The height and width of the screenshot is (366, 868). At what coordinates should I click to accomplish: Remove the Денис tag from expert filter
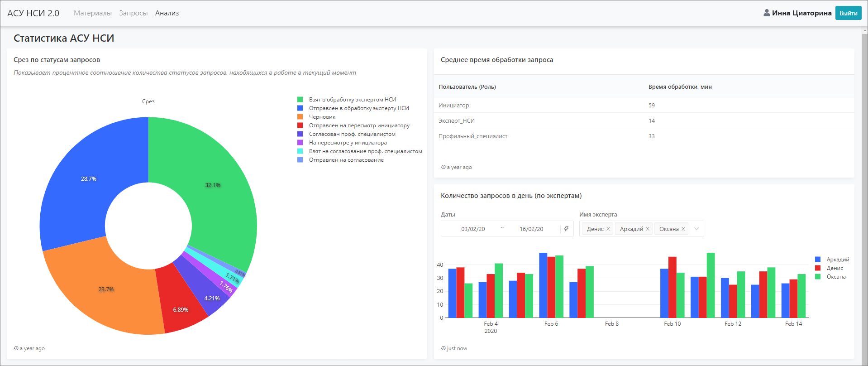click(x=608, y=229)
